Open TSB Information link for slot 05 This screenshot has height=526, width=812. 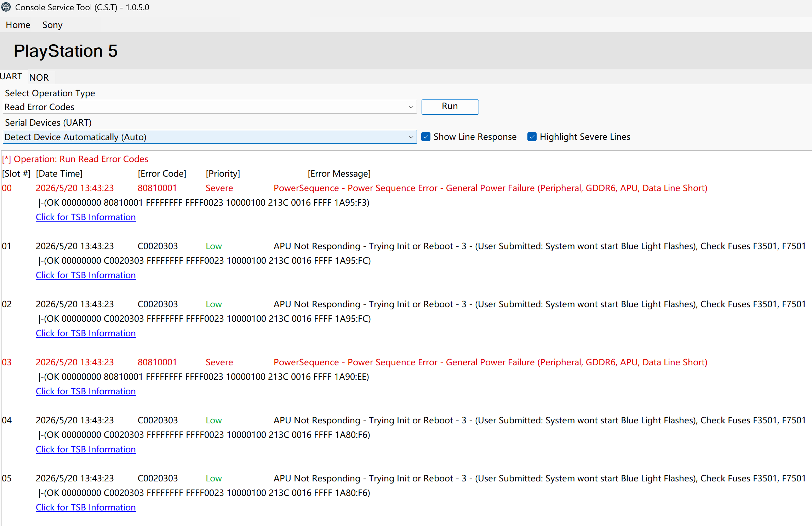(86, 507)
